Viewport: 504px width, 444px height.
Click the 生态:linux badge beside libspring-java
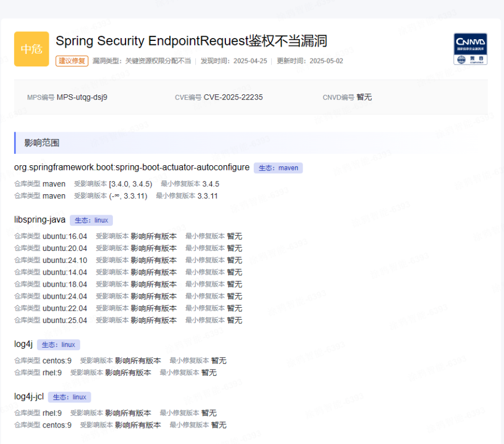(x=91, y=220)
